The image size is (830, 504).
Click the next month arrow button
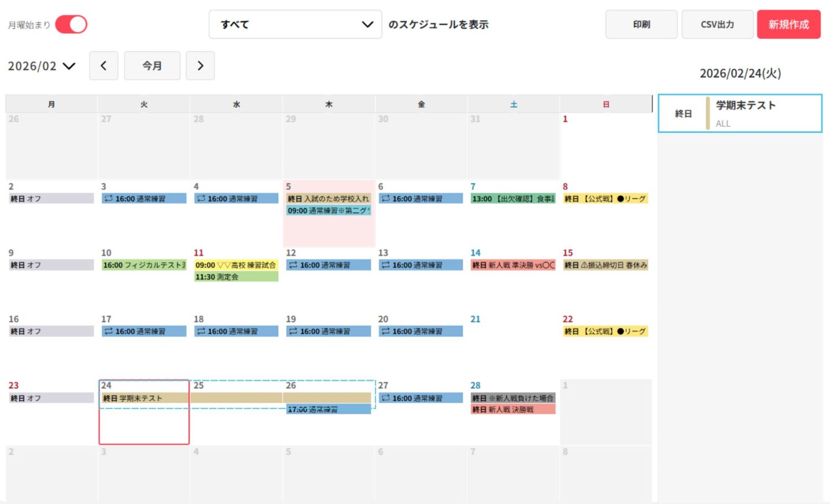pyautogui.click(x=200, y=66)
